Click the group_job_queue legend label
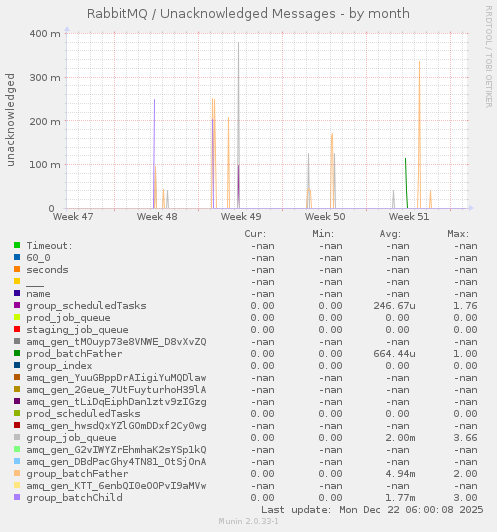The width and height of the screenshot is (497, 532). pyautogui.click(x=72, y=438)
